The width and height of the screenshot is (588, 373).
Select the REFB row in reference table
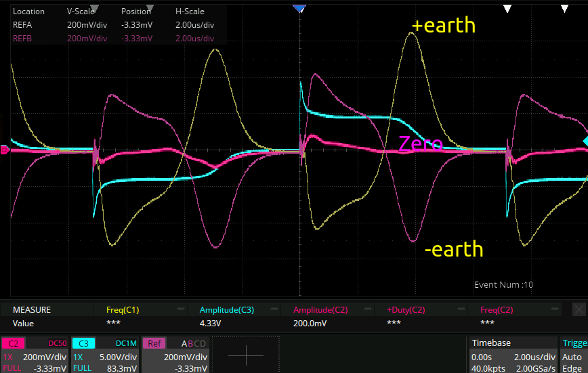coord(22,39)
